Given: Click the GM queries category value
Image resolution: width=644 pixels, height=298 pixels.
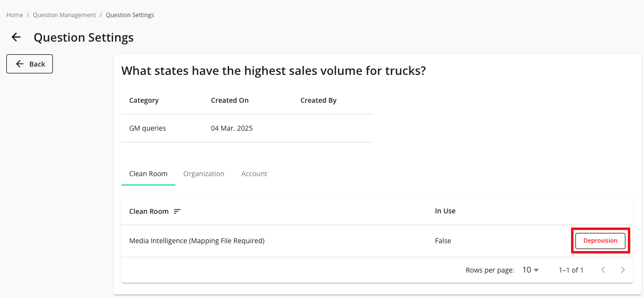Looking at the screenshot, I should [x=147, y=128].
